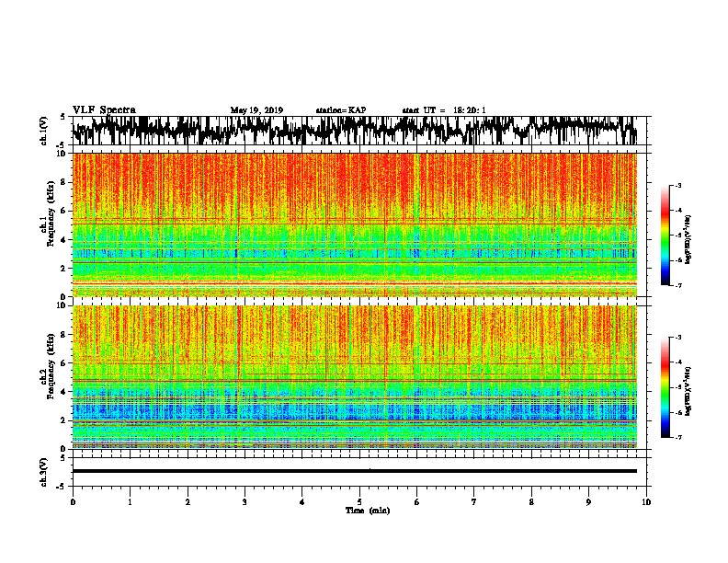Click the "ch.1(V)" axis label
This screenshot has height=563, width=728.
click(44, 131)
